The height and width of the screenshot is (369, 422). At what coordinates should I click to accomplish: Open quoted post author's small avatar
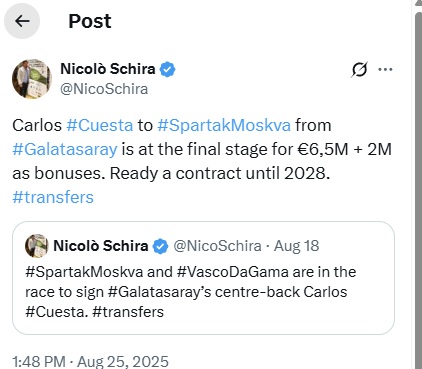point(37,246)
